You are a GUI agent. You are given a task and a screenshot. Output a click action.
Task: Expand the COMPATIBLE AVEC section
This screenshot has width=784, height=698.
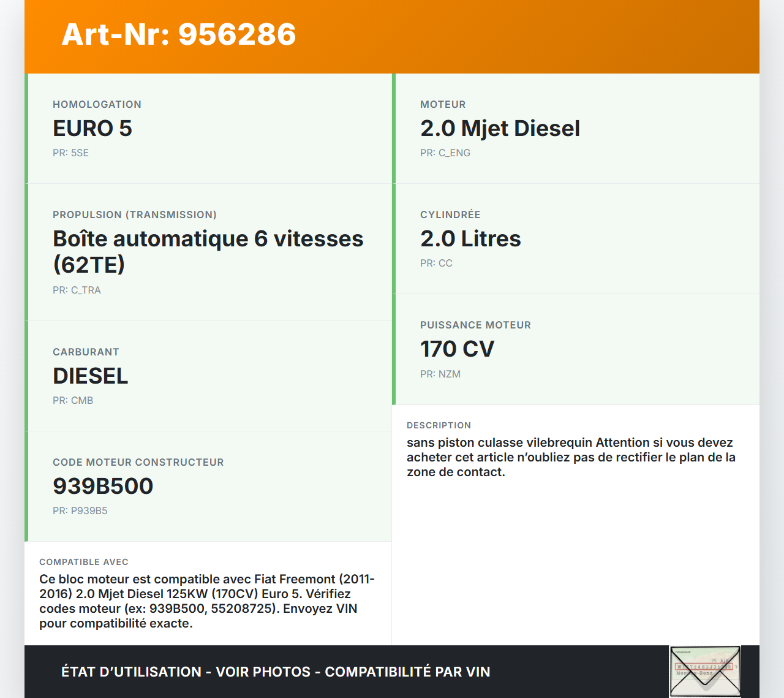[x=84, y=561]
